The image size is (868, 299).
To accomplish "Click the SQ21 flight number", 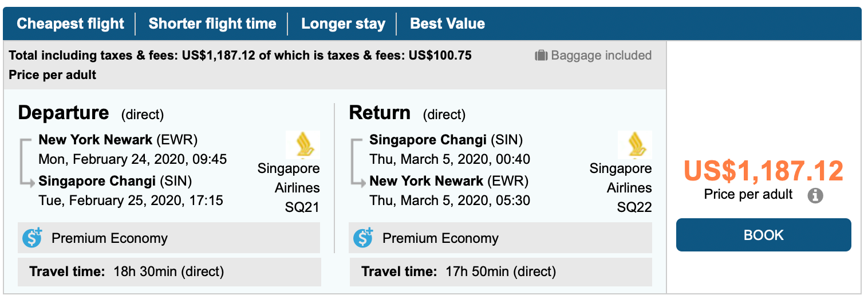I will click(x=302, y=207).
